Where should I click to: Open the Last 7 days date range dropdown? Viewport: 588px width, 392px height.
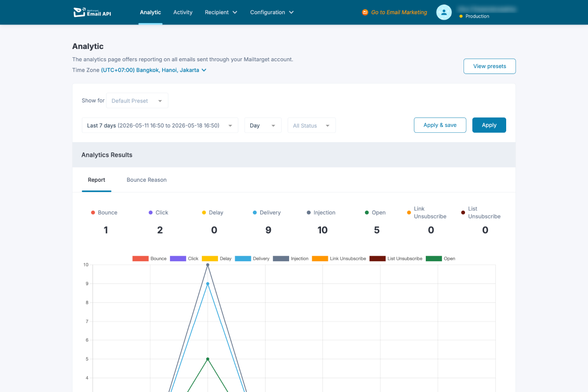160,125
